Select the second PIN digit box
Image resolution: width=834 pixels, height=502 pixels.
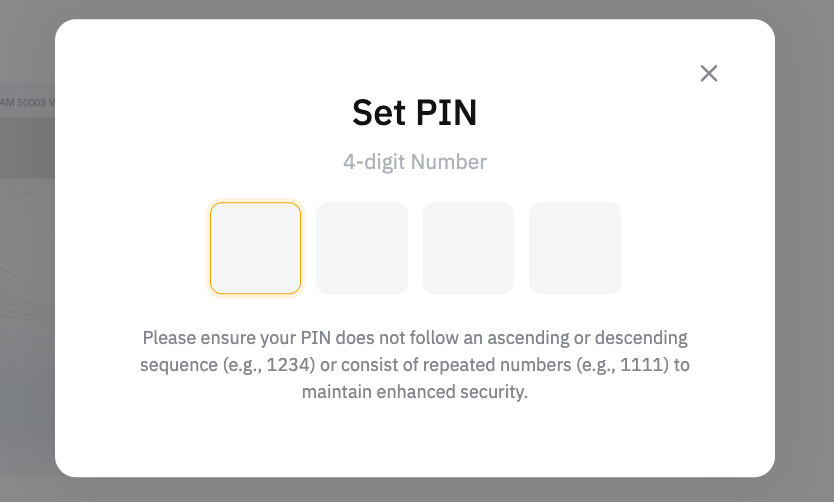[x=362, y=248]
